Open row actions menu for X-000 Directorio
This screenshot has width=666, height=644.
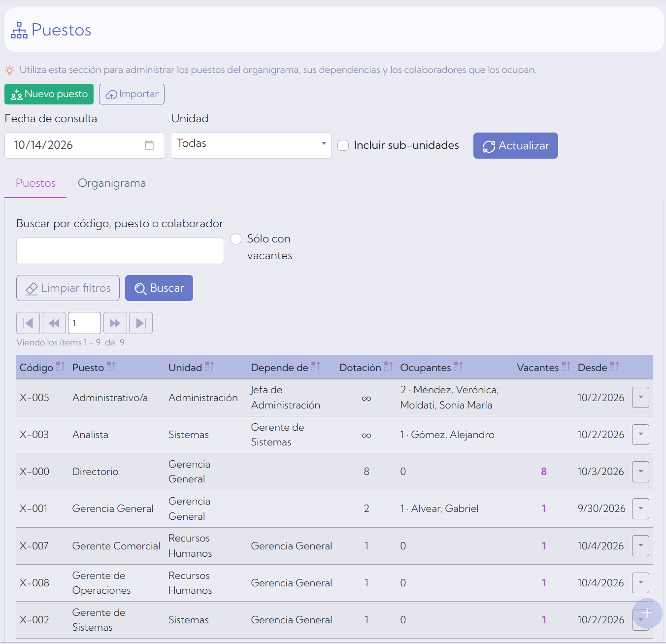[x=640, y=472]
